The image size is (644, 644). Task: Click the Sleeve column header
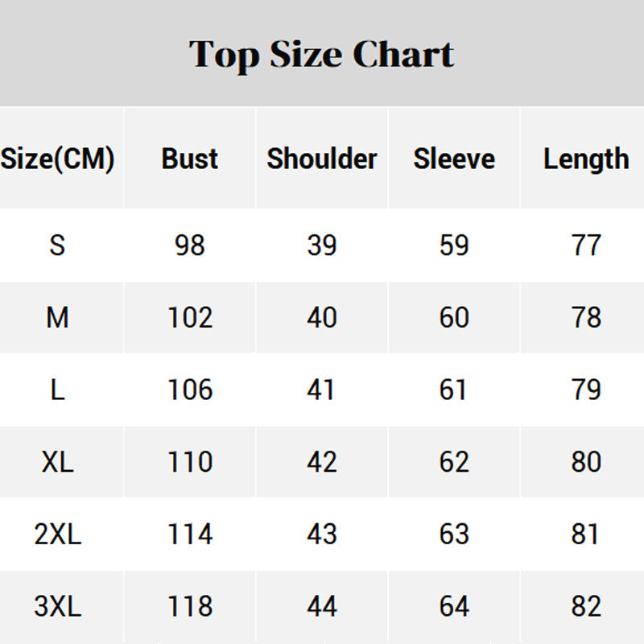coord(454,159)
